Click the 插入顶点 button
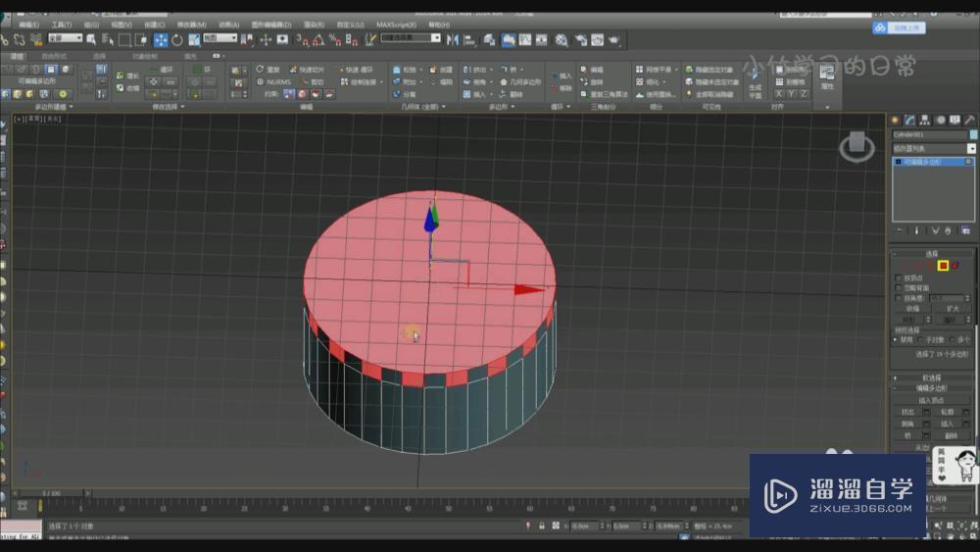This screenshot has height=552, width=980. click(x=931, y=400)
